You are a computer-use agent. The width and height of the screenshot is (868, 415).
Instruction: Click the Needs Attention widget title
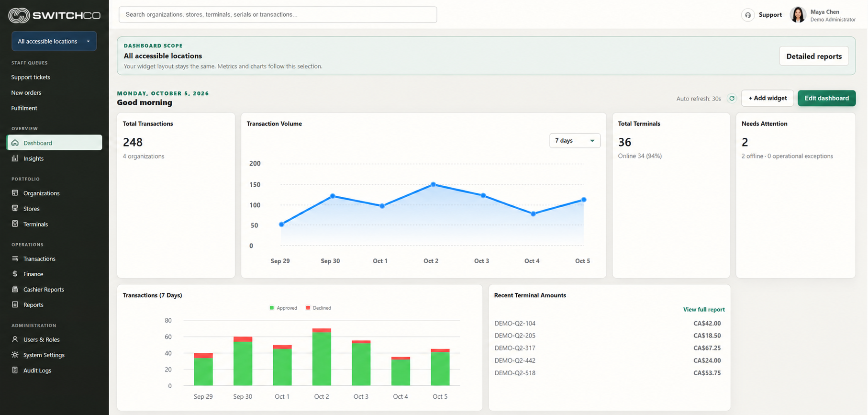click(764, 123)
